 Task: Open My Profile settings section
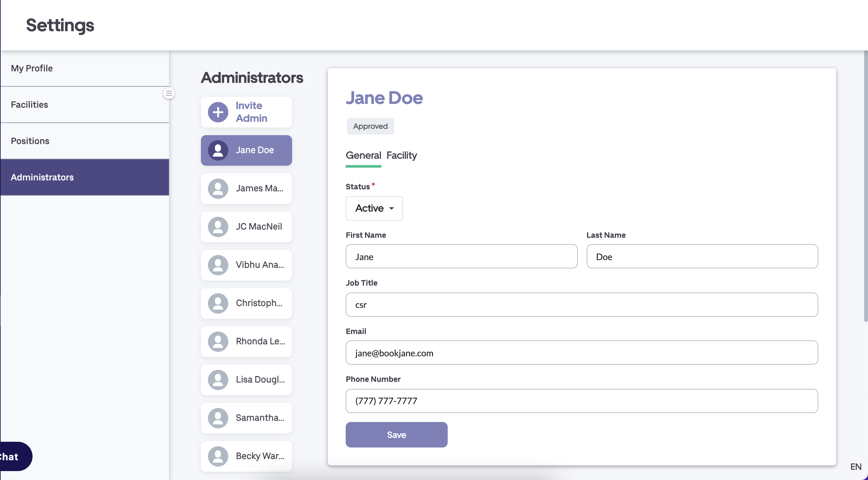32,69
